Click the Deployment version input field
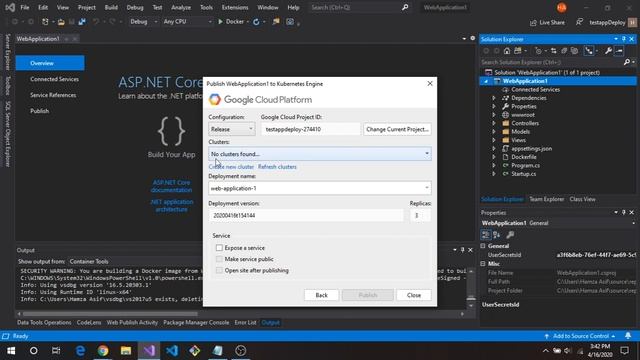 [306, 215]
